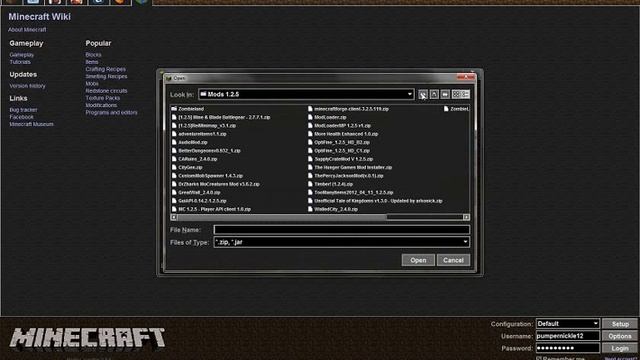
Task: Go up one folder level in Open dialog
Action: tap(423, 94)
